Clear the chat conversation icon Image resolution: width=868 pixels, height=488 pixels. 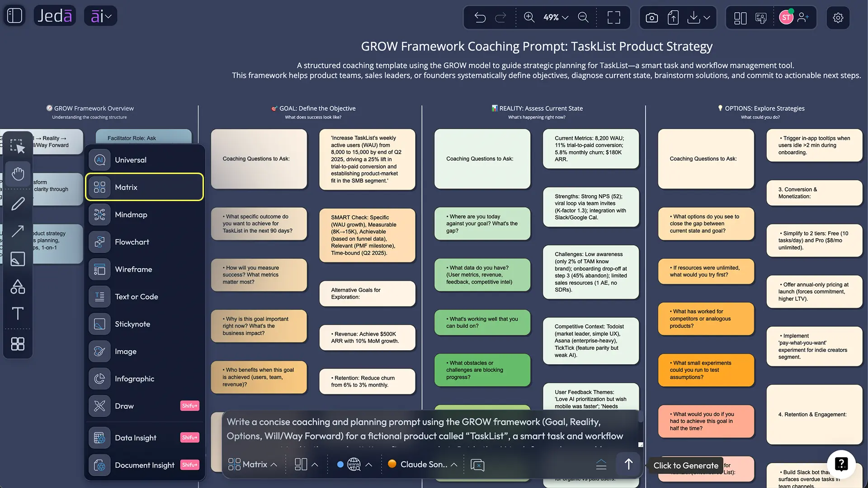coord(477,465)
